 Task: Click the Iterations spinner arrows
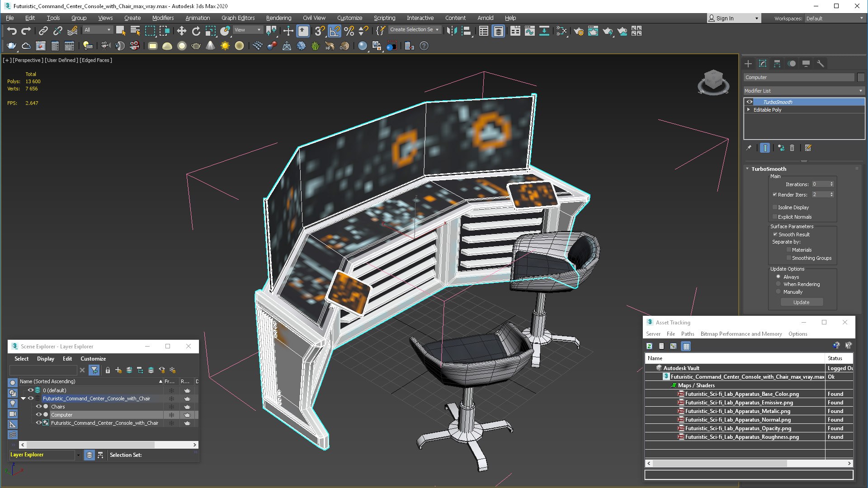(x=831, y=184)
